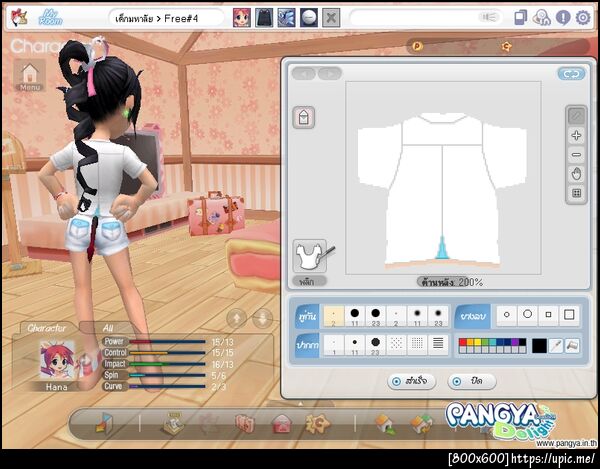Pick the sparse dotted pattern pen
This screenshot has height=469, width=600.
396,345
